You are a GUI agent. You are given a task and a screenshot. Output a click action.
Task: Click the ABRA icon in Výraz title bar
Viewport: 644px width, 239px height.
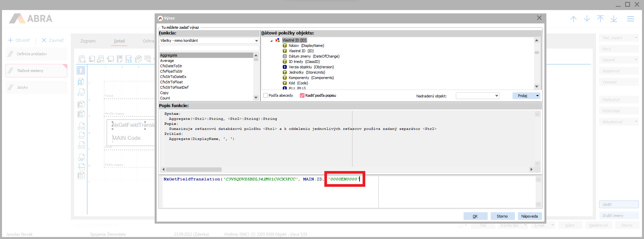coord(160,18)
